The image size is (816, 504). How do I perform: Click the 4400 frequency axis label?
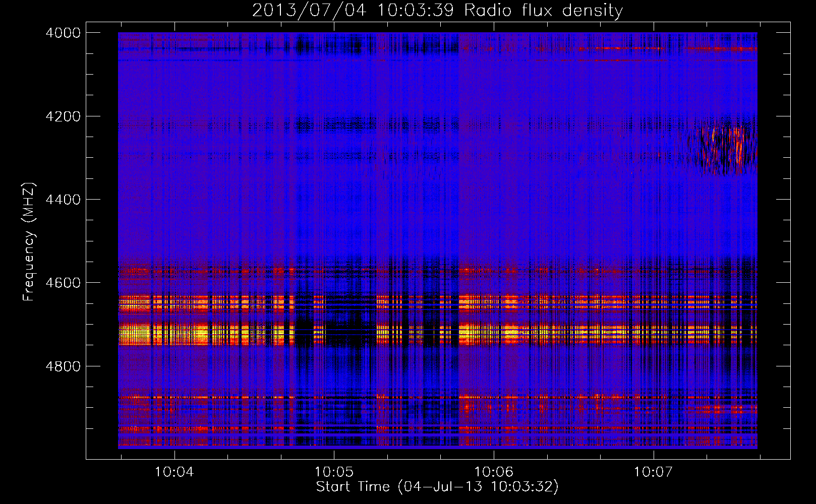pyautogui.click(x=63, y=200)
